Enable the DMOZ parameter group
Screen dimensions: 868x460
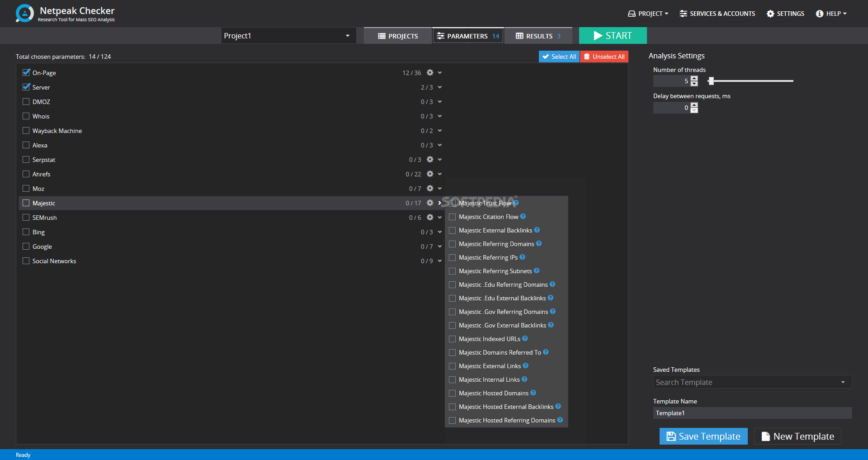click(26, 101)
